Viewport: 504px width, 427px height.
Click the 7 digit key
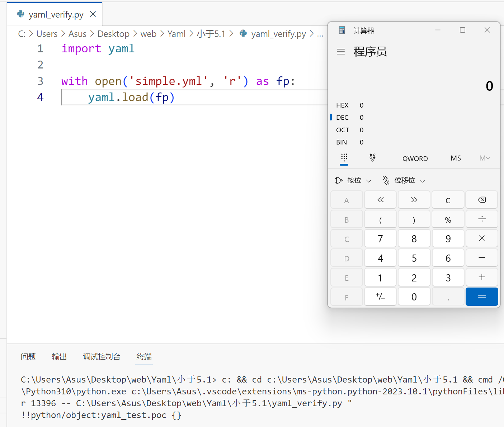(381, 238)
